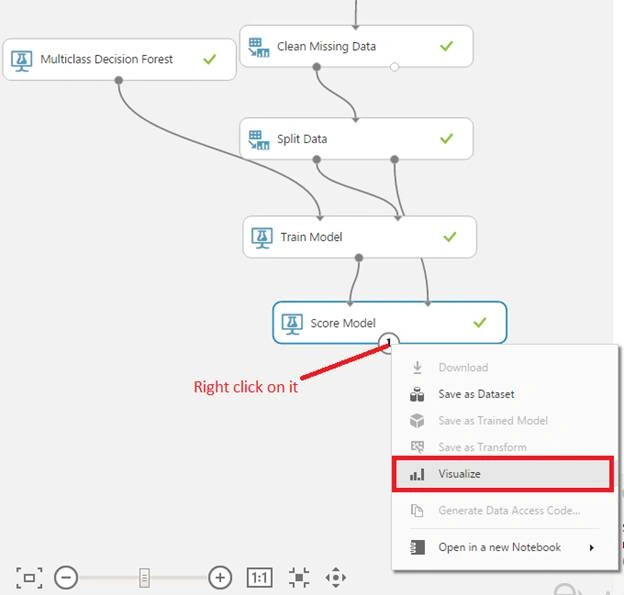Select the Split Data module
This screenshot has height=595, width=624.
[x=356, y=139]
